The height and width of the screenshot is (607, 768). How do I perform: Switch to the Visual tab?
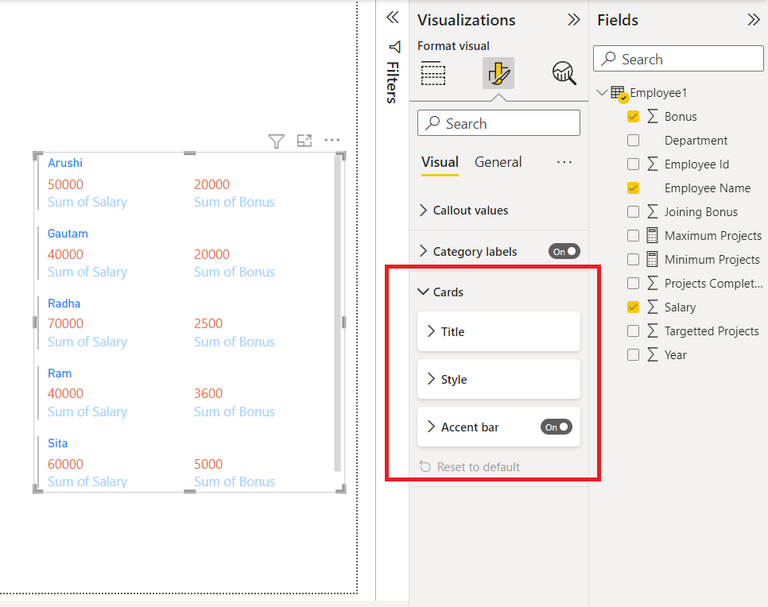pyautogui.click(x=440, y=162)
